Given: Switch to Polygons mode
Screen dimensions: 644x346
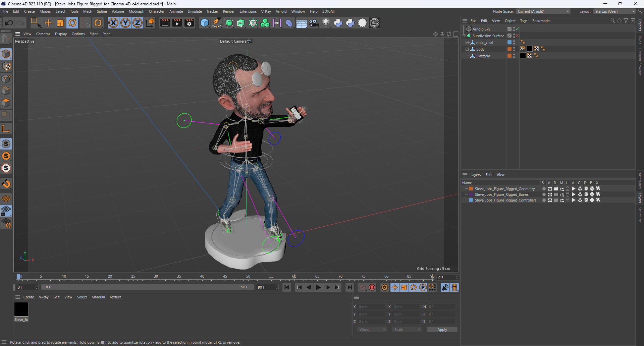Looking at the screenshot, I should tap(6, 103).
